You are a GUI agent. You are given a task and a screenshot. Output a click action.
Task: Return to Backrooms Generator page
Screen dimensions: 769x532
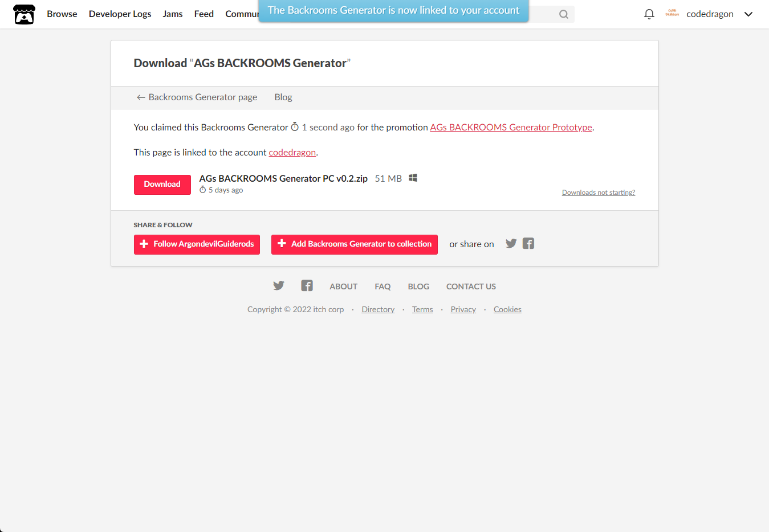tap(197, 97)
